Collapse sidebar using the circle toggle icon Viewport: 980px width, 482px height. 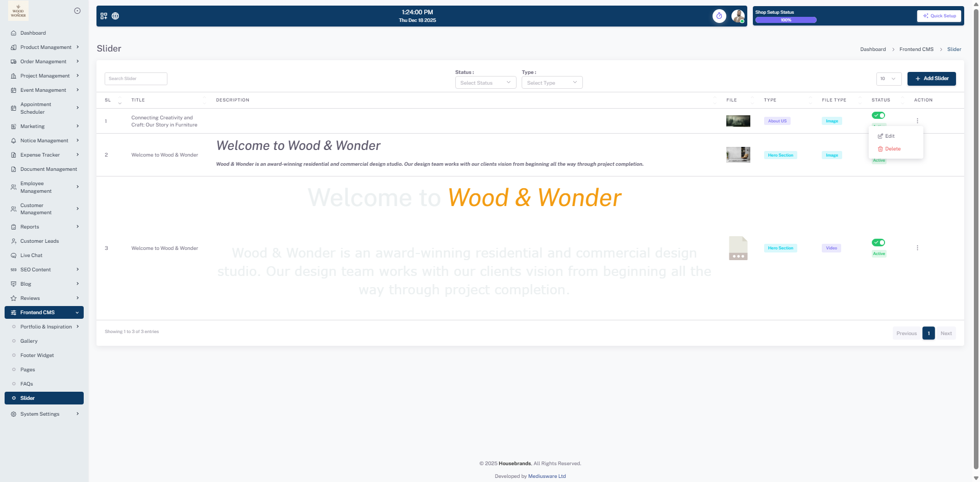coord(78,11)
